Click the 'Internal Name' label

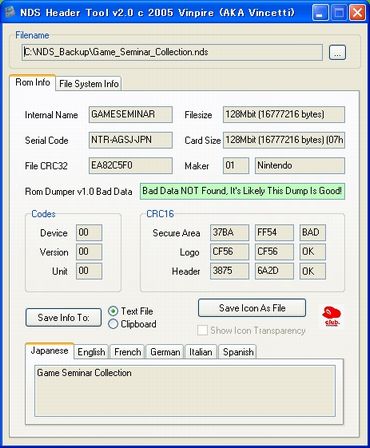click(x=51, y=115)
